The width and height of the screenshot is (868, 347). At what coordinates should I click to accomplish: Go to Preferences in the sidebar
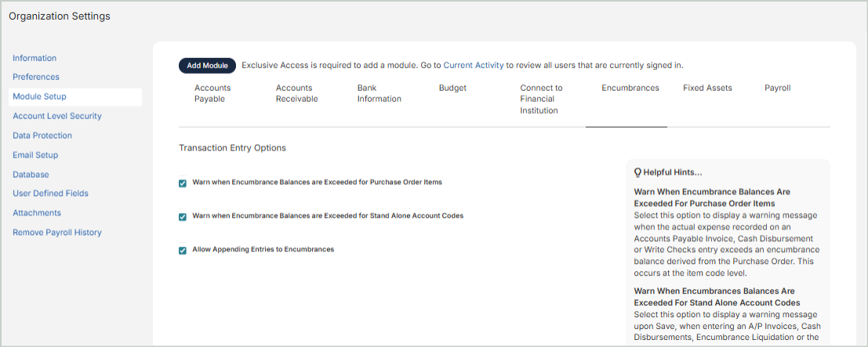[x=36, y=77]
